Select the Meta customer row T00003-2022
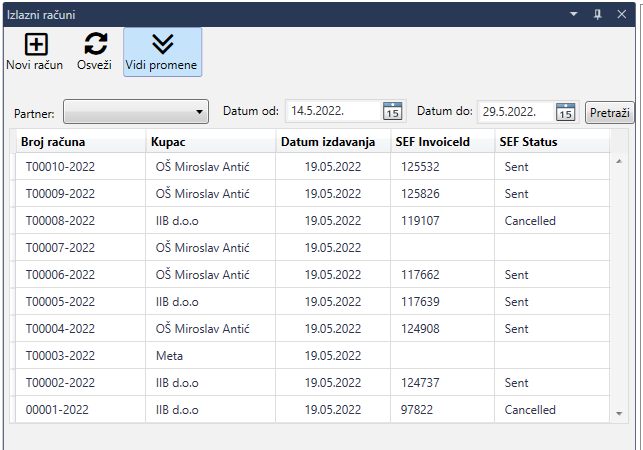This screenshot has height=450, width=643. click(312, 356)
